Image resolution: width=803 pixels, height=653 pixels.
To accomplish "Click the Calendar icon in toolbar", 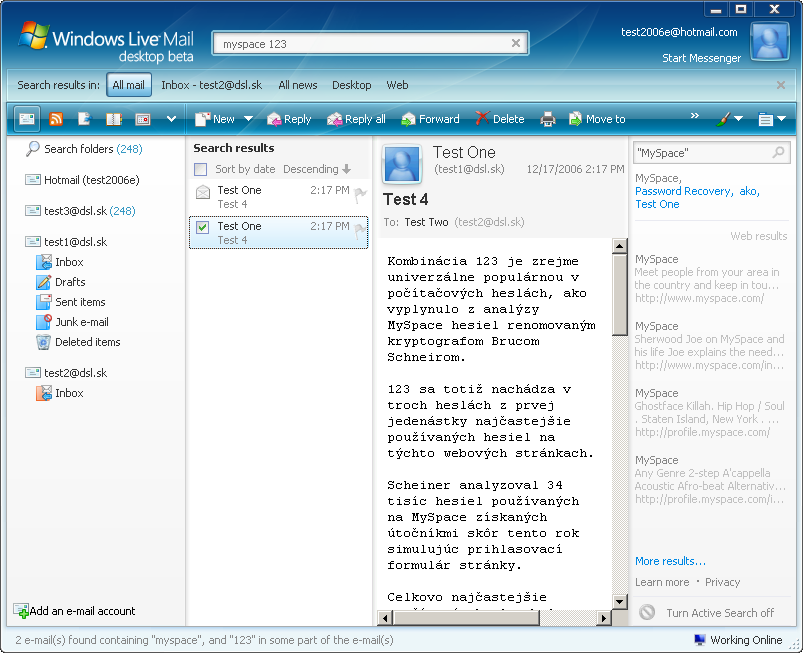I will [x=142, y=119].
